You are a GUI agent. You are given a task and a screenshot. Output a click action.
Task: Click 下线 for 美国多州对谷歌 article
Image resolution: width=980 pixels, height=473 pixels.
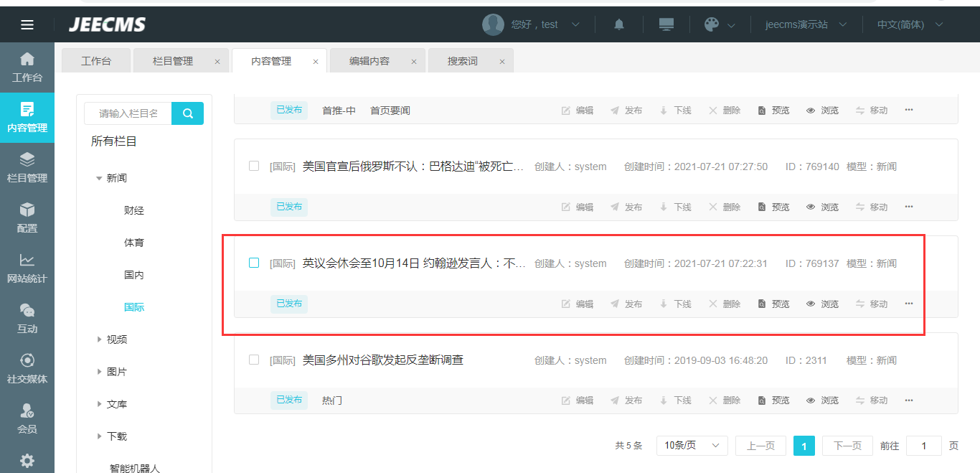click(x=675, y=401)
